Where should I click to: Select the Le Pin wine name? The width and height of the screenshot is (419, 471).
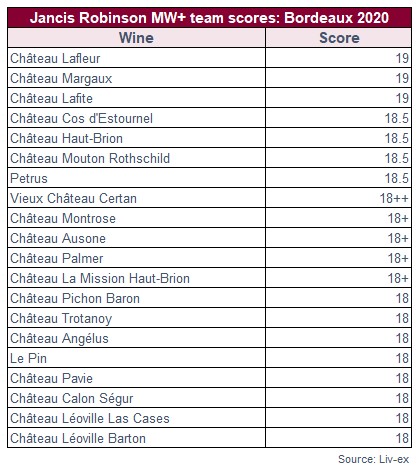click(x=28, y=358)
